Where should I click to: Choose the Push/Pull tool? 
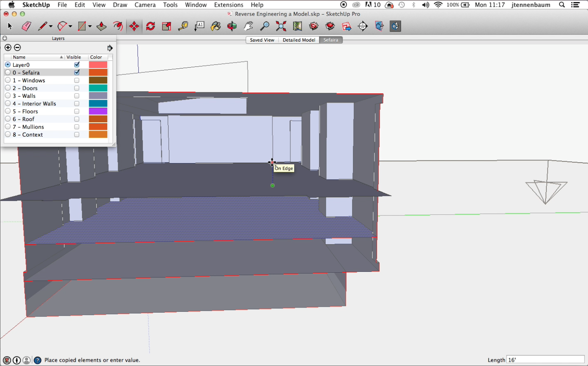click(x=101, y=26)
